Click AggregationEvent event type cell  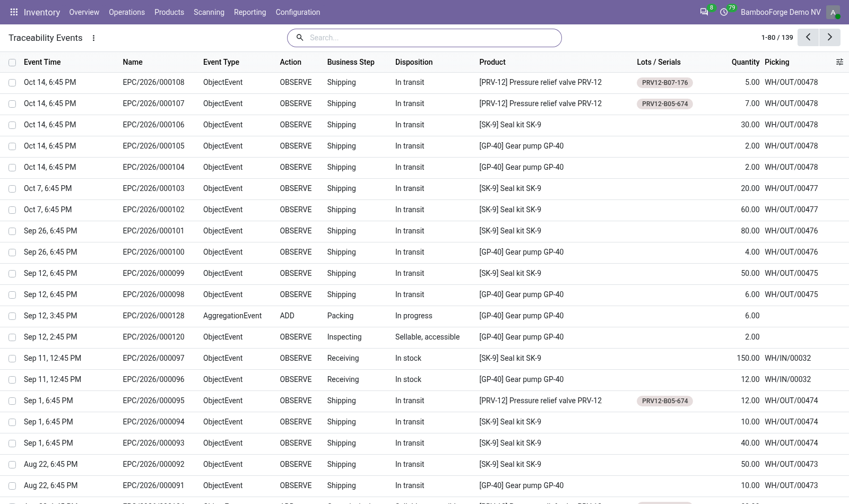pyautogui.click(x=232, y=316)
